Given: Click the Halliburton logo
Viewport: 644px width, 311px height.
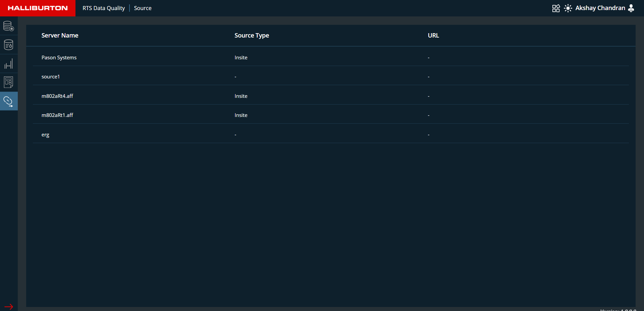Looking at the screenshot, I should click(38, 8).
